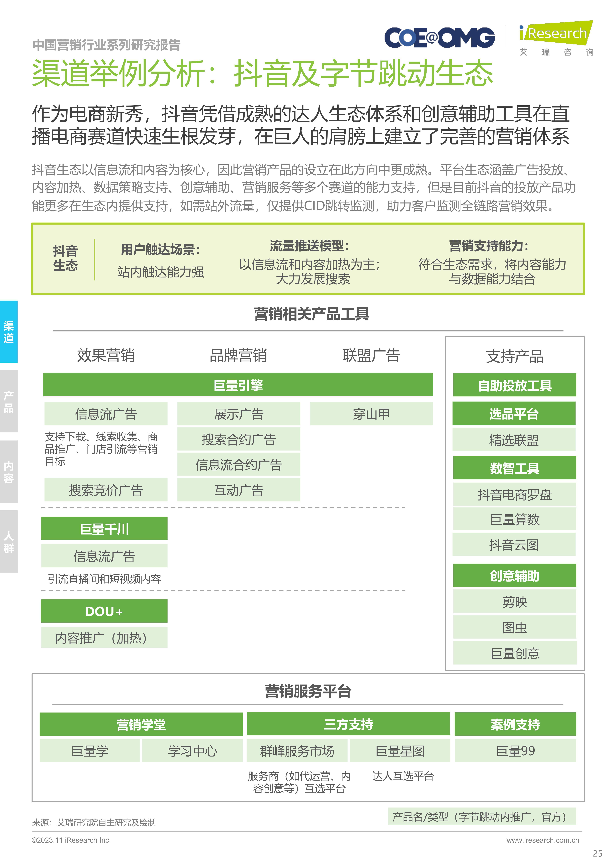Click the 用户触达场景 heading
This screenshot has width=613, height=868.
coord(161,250)
